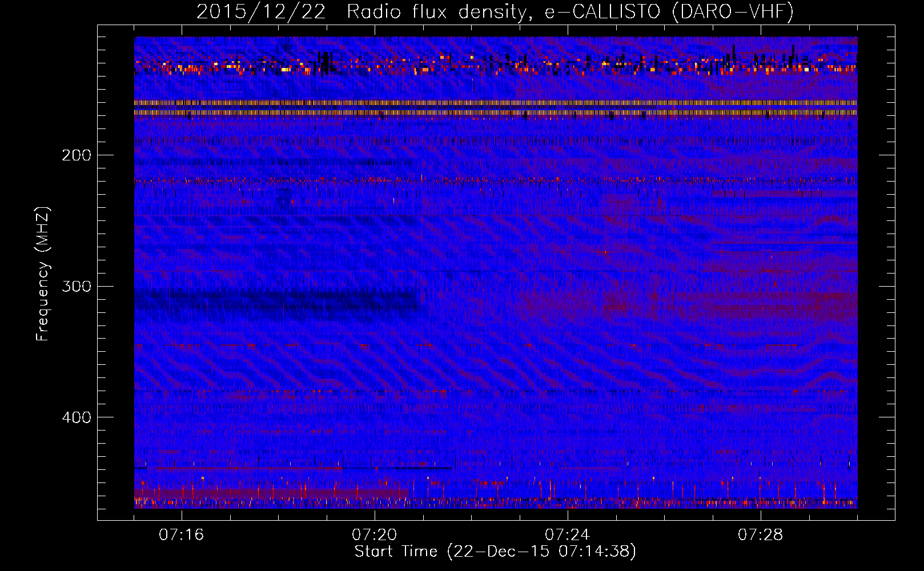The width and height of the screenshot is (924, 571).
Task: Click the 'Frequency (MHZ)' axis label
Action: (43, 274)
